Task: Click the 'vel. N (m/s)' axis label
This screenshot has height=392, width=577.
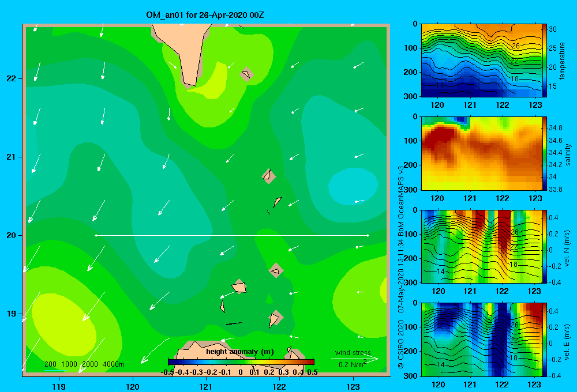Action: [x=567, y=248]
